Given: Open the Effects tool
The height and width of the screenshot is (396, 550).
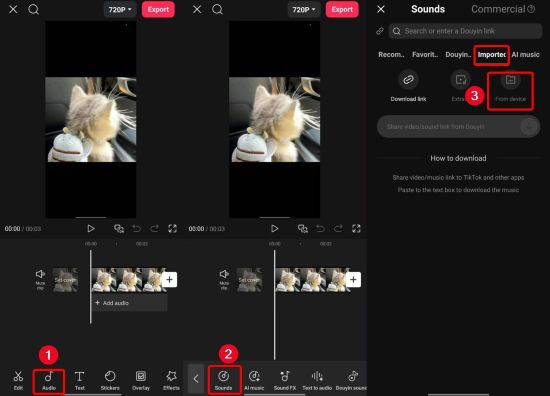Looking at the screenshot, I should coord(172,381).
